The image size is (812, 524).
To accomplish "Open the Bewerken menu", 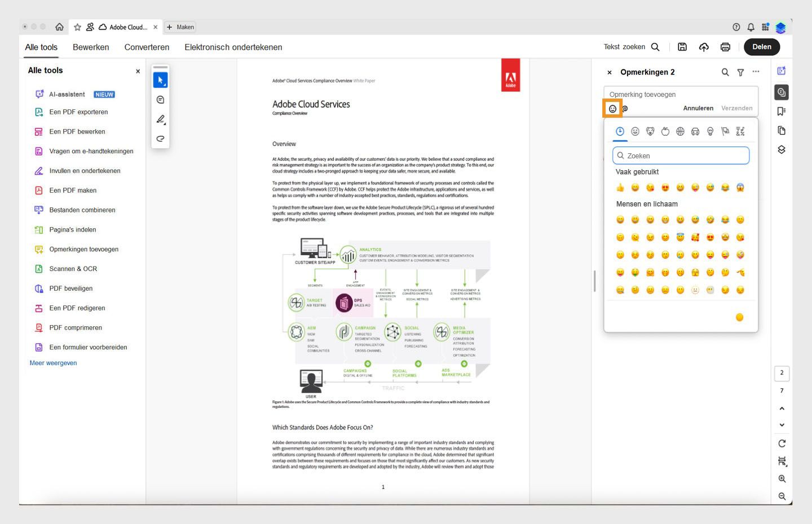I will [91, 47].
